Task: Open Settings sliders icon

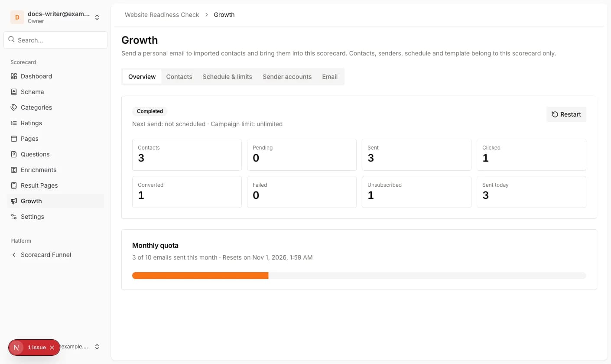Action: click(14, 217)
